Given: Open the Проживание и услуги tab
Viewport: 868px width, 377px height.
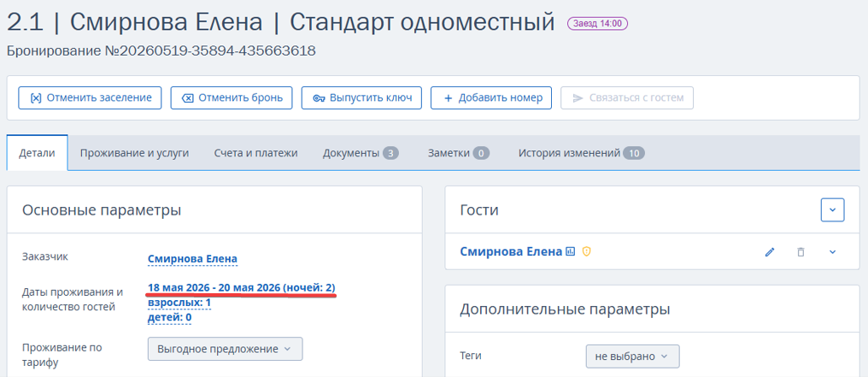Looking at the screenshot, I should pyautogui.click(x=134, y=153).
